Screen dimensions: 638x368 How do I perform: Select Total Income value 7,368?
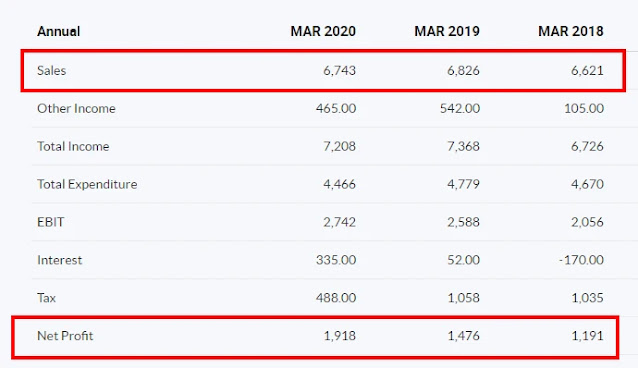pos(463,146)
